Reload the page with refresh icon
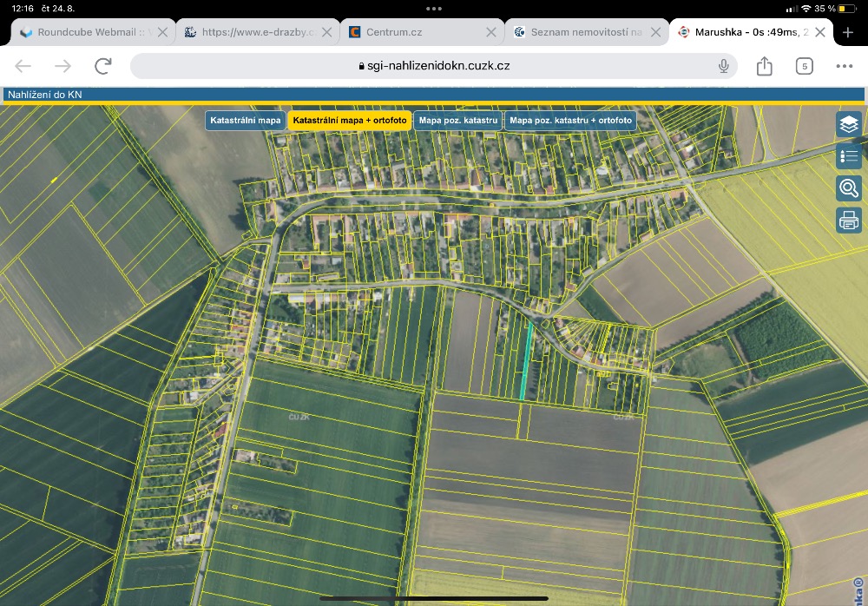Screen dimensions: 868x606 (103, 66)
